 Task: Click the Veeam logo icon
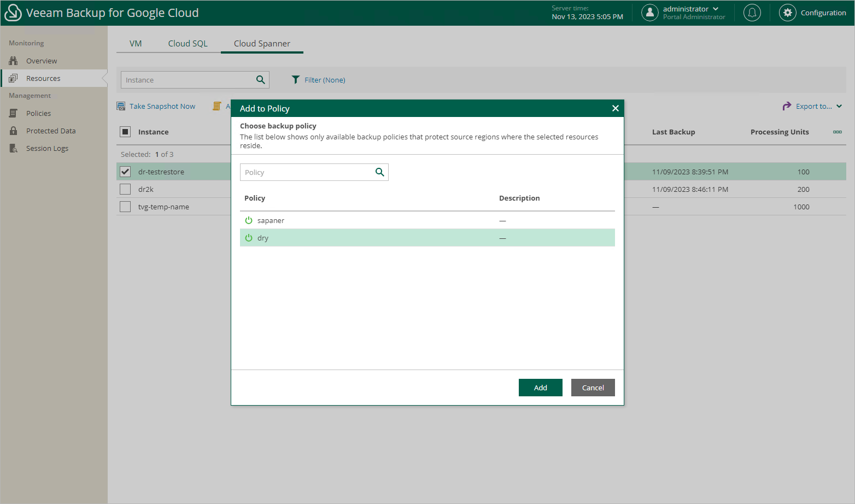coord(13,13)
